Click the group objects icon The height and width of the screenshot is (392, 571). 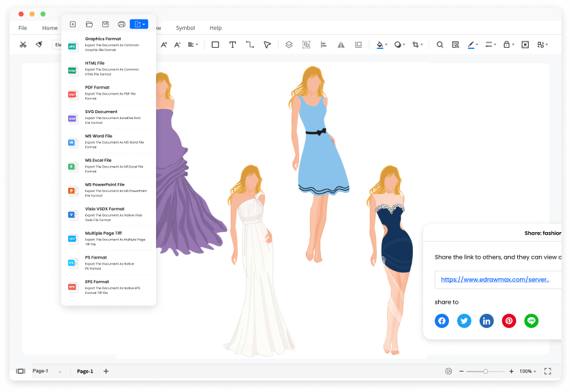coord(306,45)
